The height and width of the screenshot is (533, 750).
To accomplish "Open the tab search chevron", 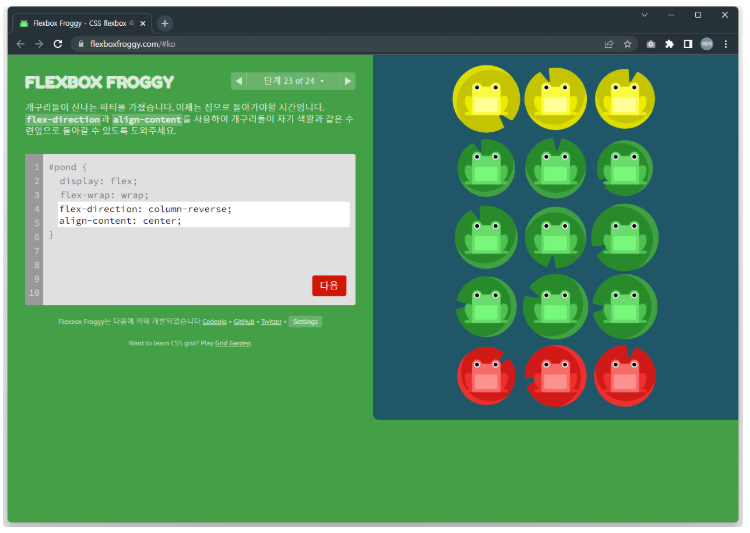I will pos(644,15).
